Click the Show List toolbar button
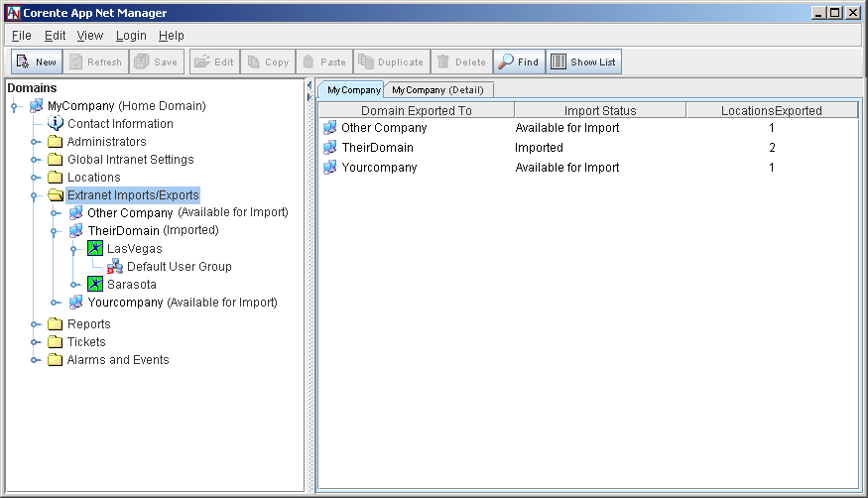 [x=583, y=62]
